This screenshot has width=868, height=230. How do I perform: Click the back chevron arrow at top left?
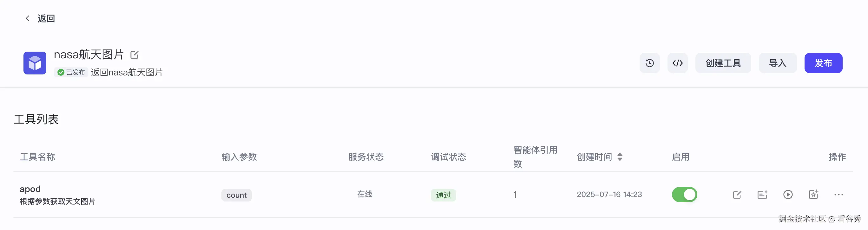coord(28,18)
